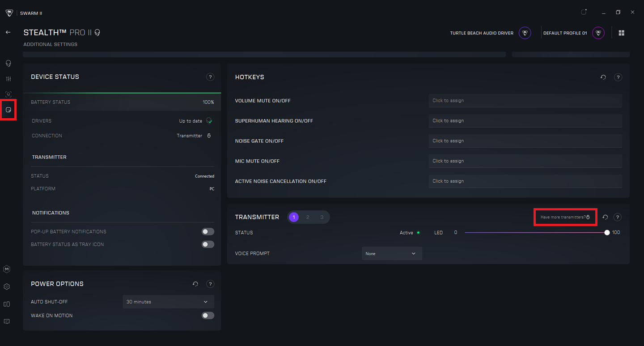The width and height of the screenshot is (644, 346).
Task: Open Device Status help icon
Action: pyautogui.click(x=210, y=77)
